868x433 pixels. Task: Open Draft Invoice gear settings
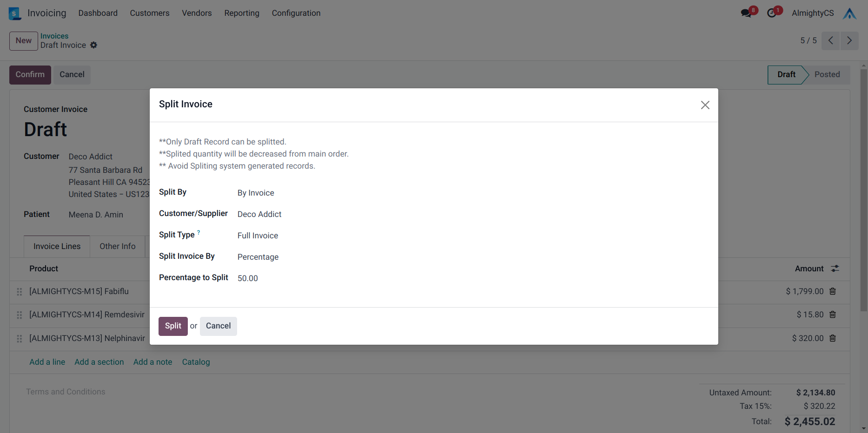coord(93,45)
